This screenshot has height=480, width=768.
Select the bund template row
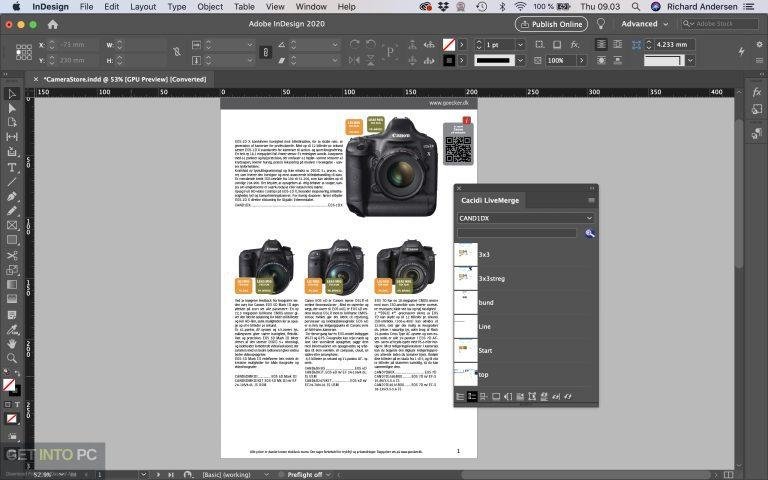(526, 302)
